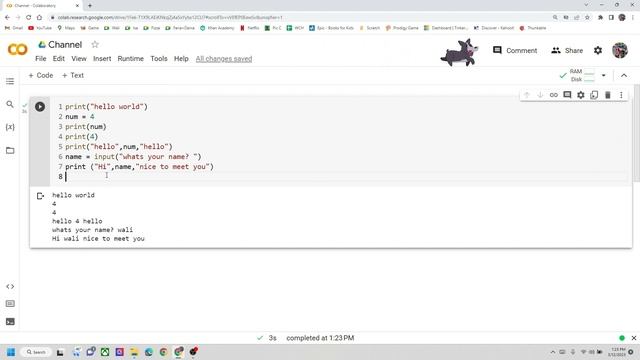The width and height of the screenshot is (640, 360).
Task: Open the Windows Start menu
Action: click(x=11, y=352)
